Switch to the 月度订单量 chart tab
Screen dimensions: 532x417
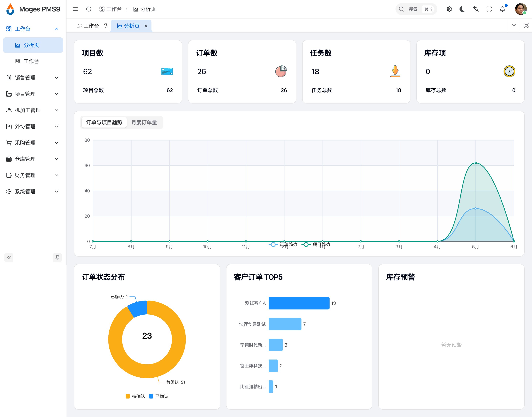144,122
